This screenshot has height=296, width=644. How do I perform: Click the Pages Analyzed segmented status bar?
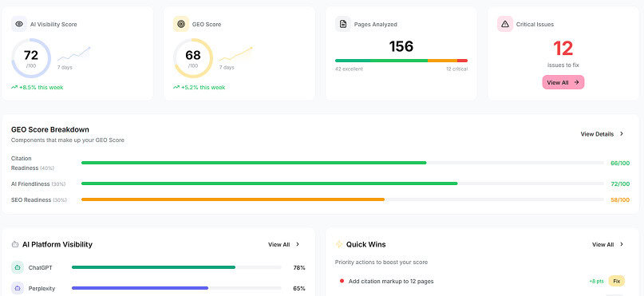[x=401, y=61]
